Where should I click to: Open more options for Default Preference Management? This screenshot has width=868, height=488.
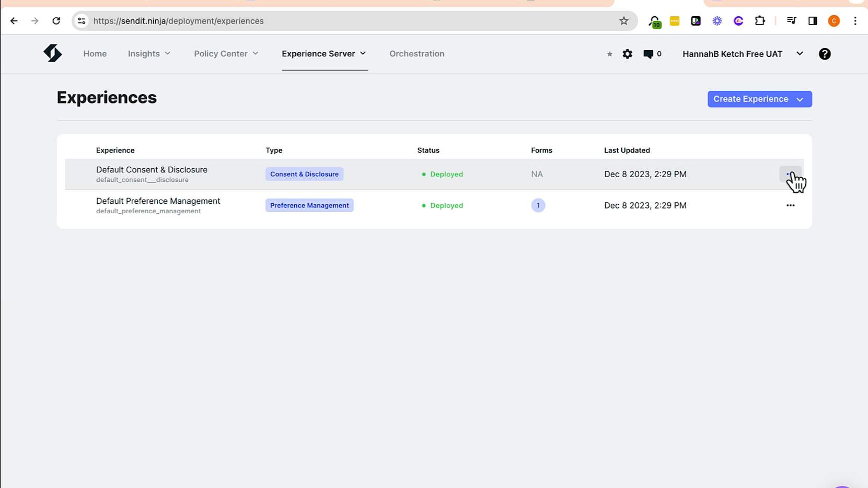pyautogui.click(x=790, y=205)
